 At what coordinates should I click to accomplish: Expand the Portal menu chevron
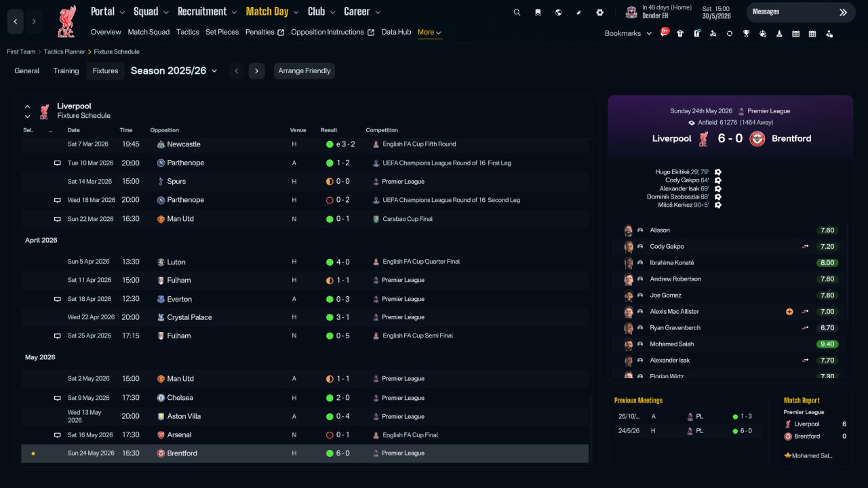(x=122, y=12)
